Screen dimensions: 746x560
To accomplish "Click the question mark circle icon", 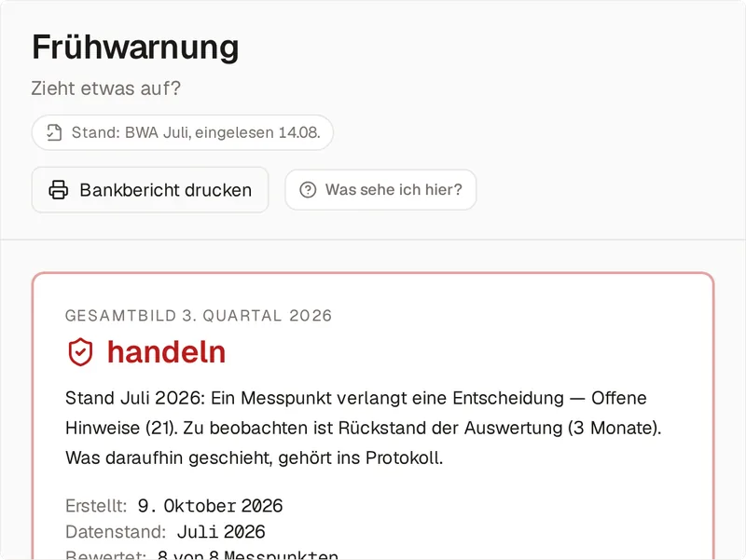I will tap(308, 190).
